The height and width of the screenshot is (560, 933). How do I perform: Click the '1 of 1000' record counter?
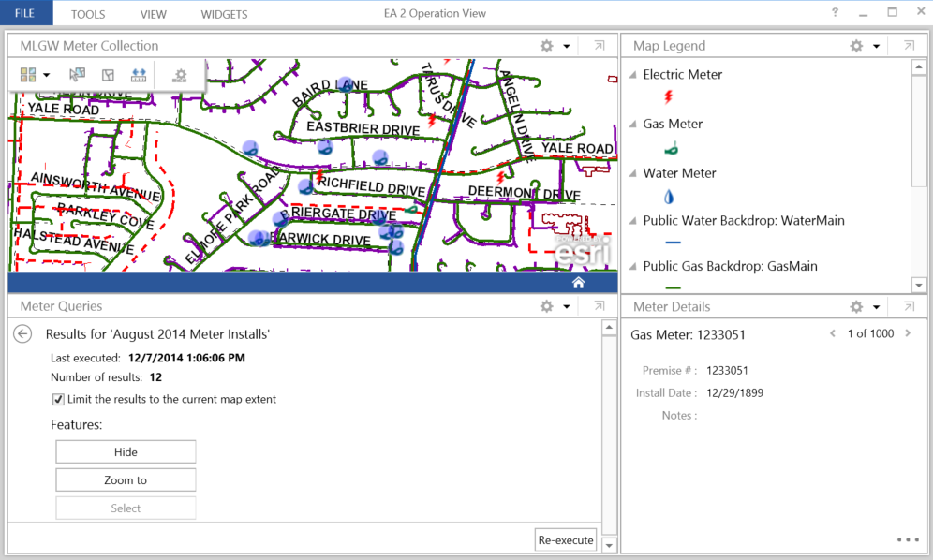[870, 333]
